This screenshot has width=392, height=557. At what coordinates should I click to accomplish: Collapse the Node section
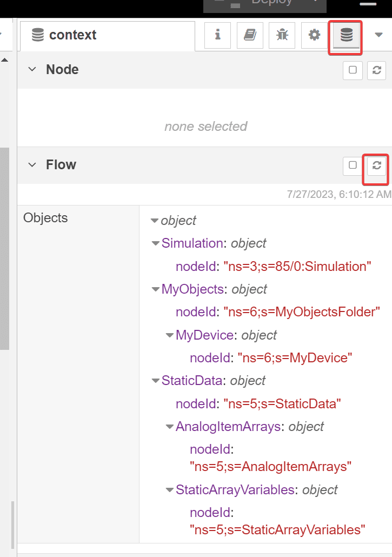[31, 69]
